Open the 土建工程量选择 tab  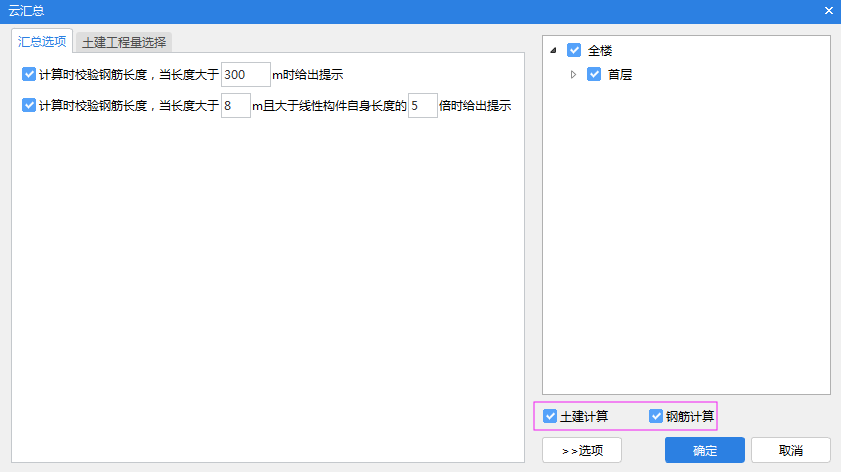tap(125, 42)
